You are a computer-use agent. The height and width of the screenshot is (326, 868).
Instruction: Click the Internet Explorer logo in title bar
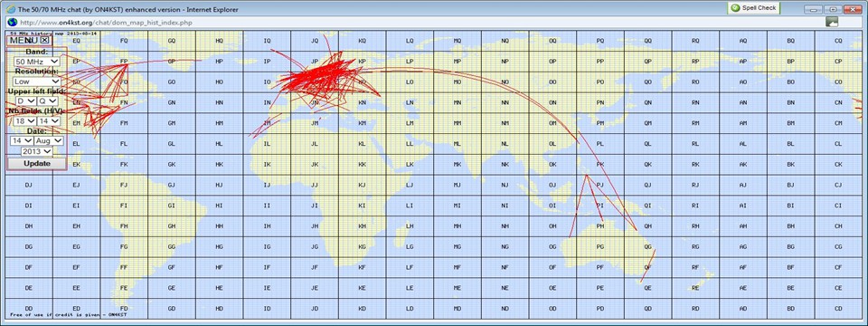coord(11,9)
